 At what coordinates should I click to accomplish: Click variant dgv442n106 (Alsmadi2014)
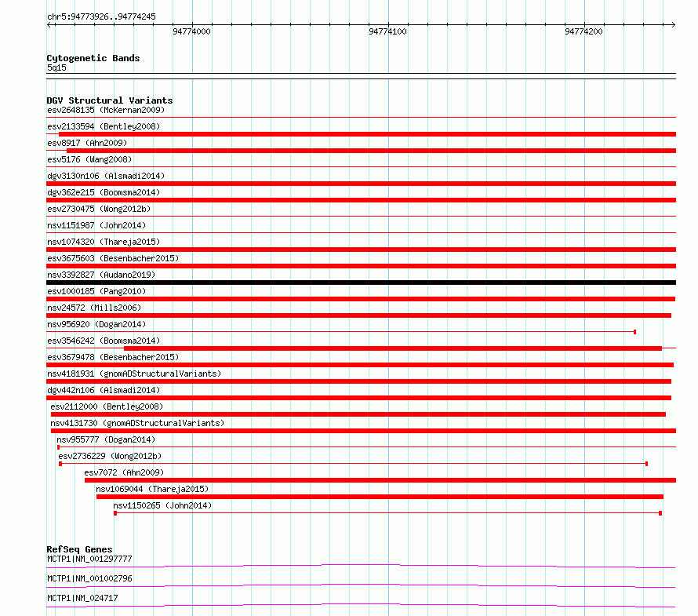(x=104, y=390)
